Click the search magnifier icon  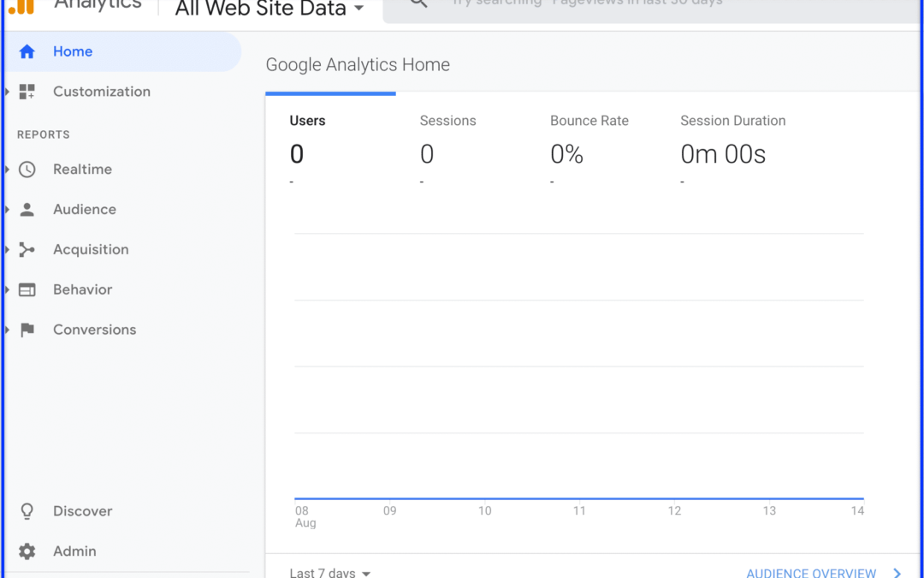pos(419,3)
